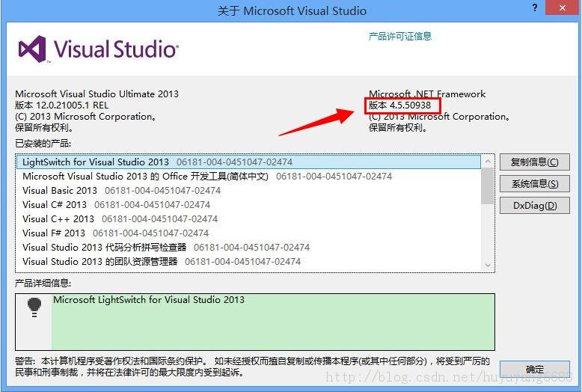
Task: Click the product list scroll down arrow
Action: (x=488, y=265)
